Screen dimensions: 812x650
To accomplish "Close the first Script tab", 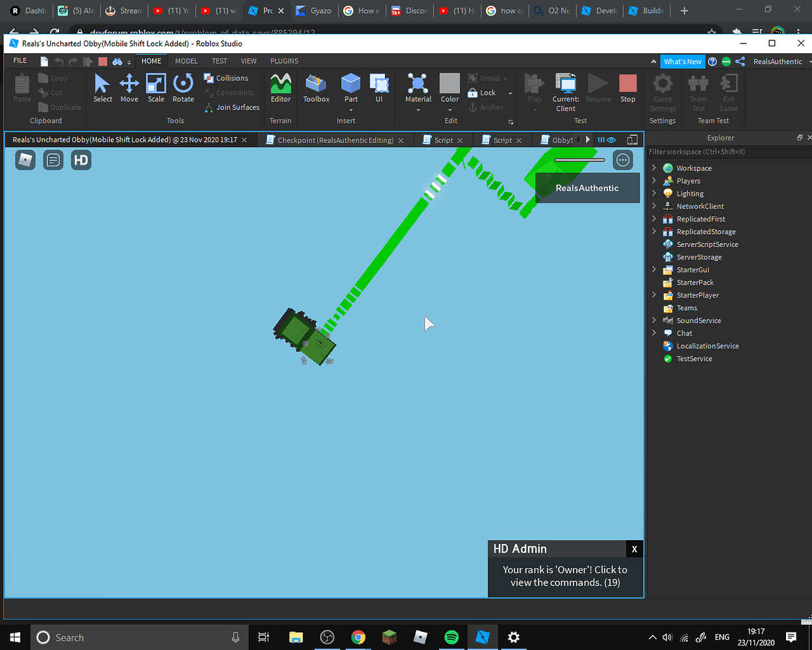I will point(460,140).
